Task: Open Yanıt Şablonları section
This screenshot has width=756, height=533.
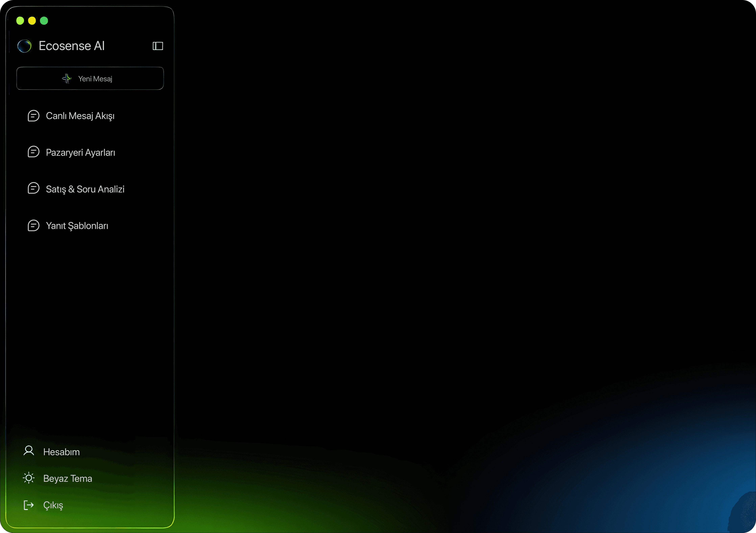Action: 77,226
